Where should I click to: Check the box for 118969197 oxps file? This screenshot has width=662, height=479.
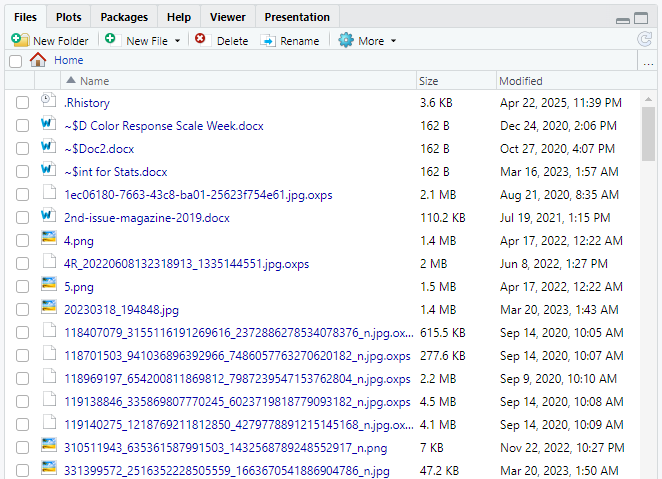coord(22,379)
